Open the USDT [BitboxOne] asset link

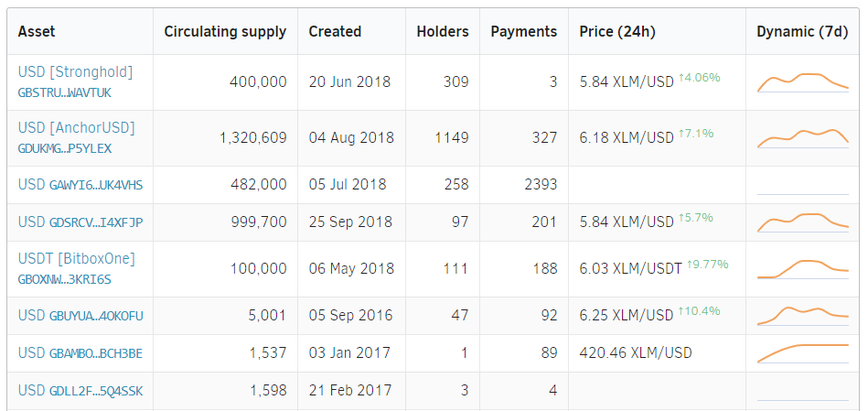click(76, 259)
